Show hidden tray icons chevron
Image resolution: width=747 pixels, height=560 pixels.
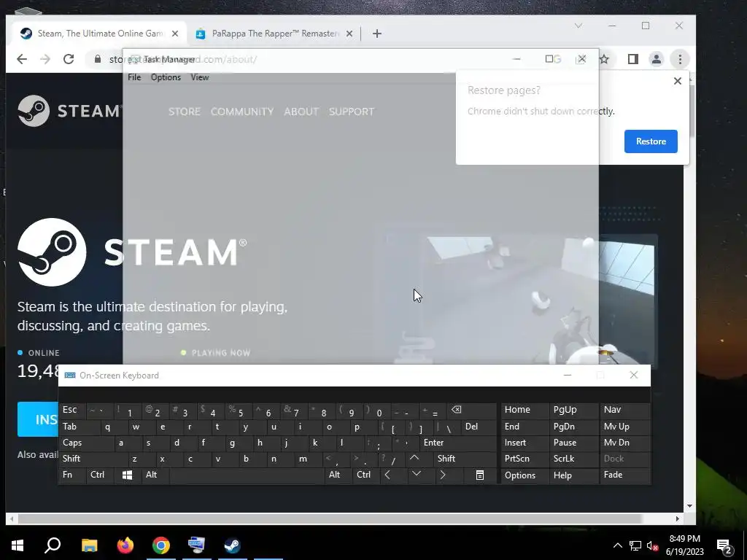(x=617, y=545)
